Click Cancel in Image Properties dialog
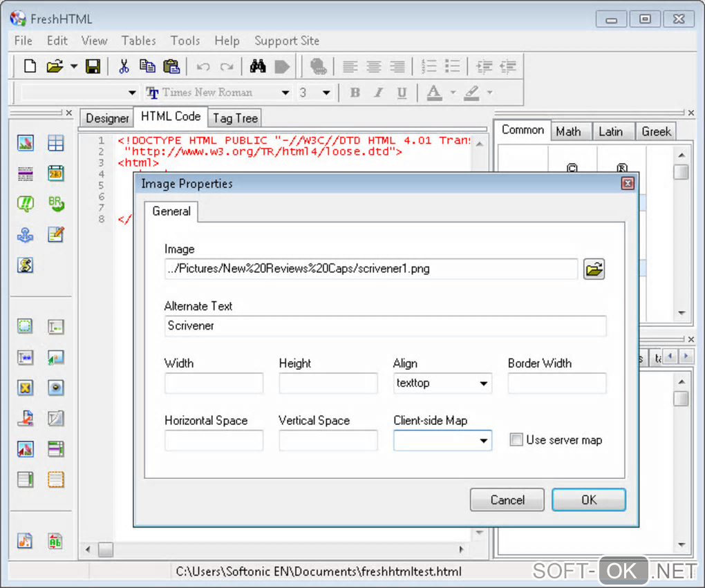The image size is (705, 588). (x=507, y=500)
